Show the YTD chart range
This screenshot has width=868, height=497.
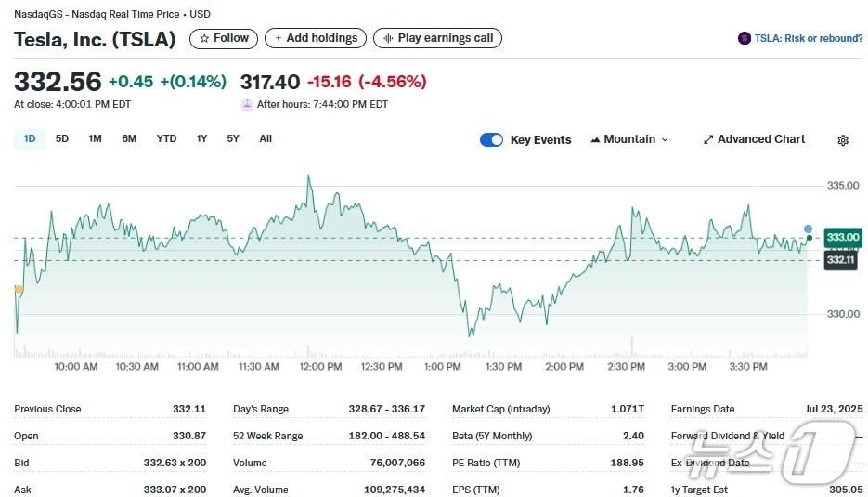(x=166, y=138)
